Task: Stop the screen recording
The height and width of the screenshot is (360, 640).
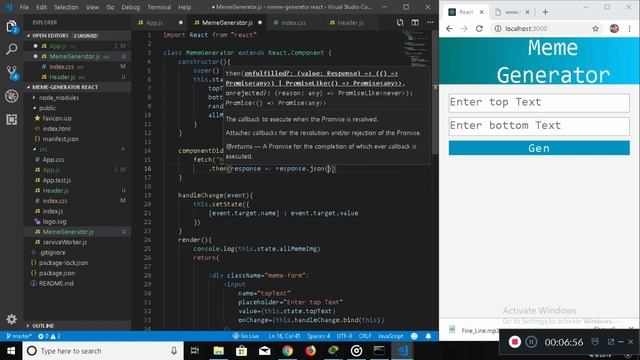Action: (514, 342)
